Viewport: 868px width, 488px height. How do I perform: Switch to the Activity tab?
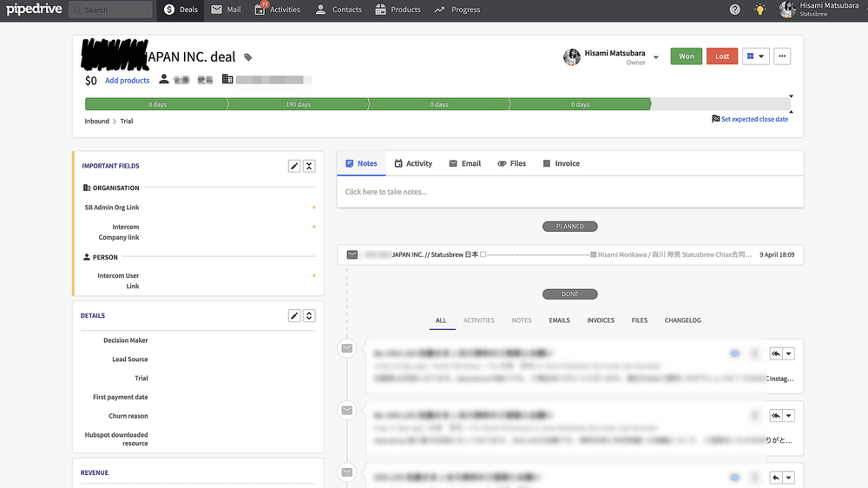pos(412,163)
